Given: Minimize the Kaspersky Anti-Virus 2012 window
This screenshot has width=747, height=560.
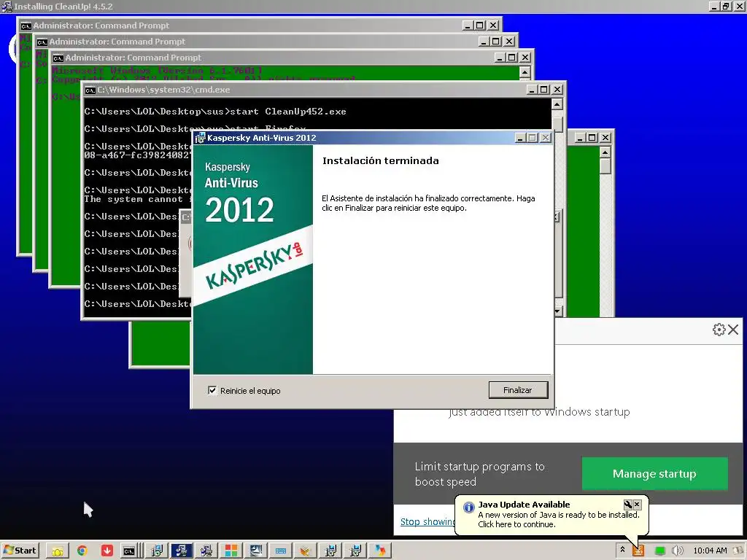Looking at the screenshot, I should click(x=520, y=138).
